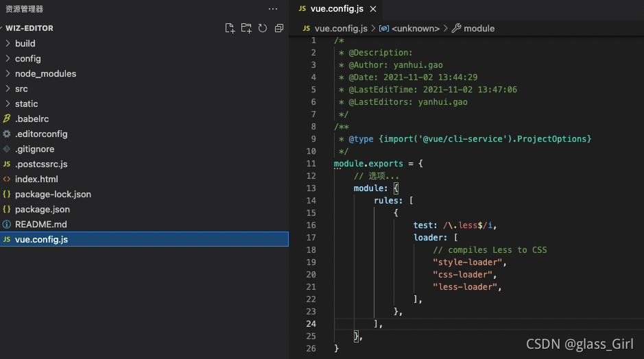
Task: Click the gear icon beside .editorconfig
Action: coord(7,134)
